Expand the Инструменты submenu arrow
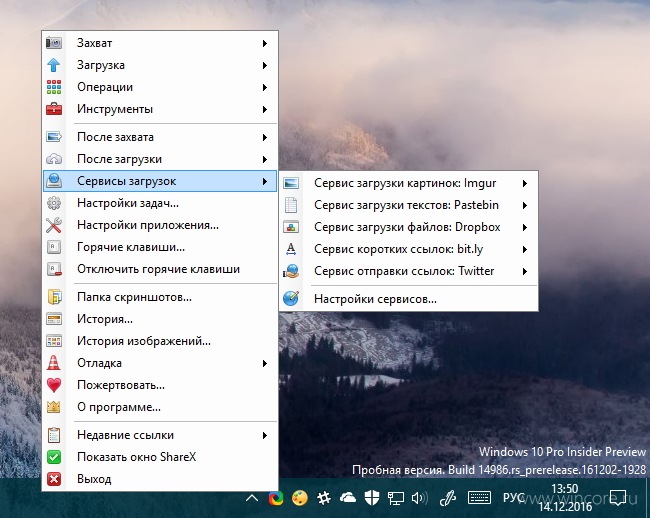The image size is (650, 518). click(x=265, y=109)
